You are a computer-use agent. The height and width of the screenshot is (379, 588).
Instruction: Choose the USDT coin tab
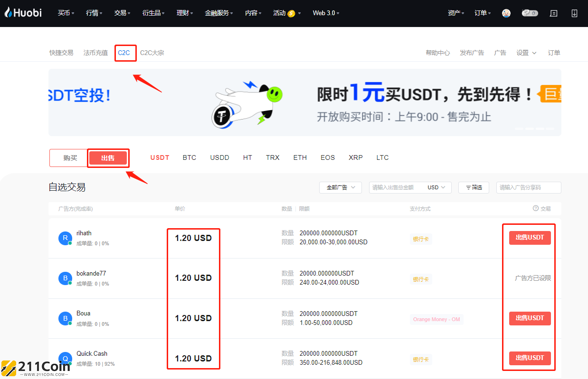click(160, 157)
